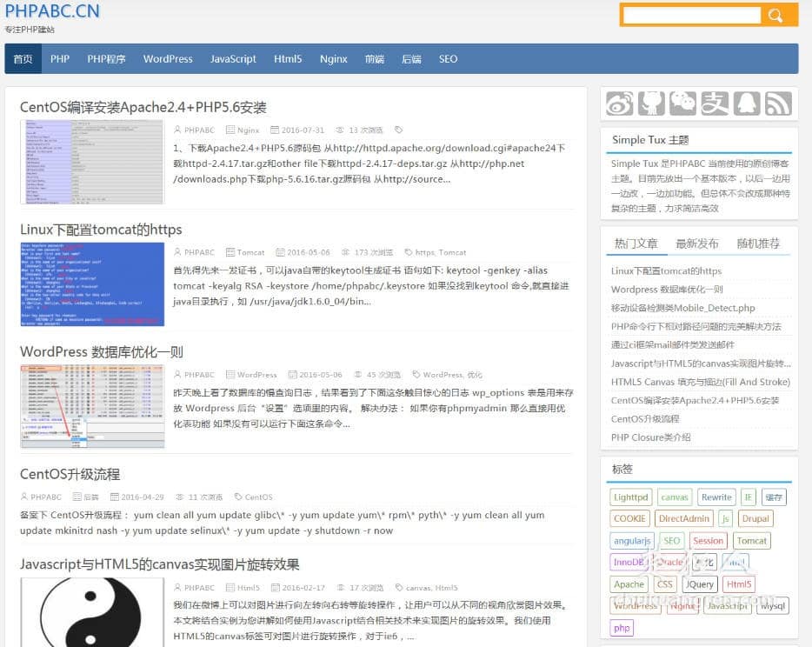
Task: Click the calendar icon on the tomcat article
Action: pyautogui.click(x=280, y=252)
